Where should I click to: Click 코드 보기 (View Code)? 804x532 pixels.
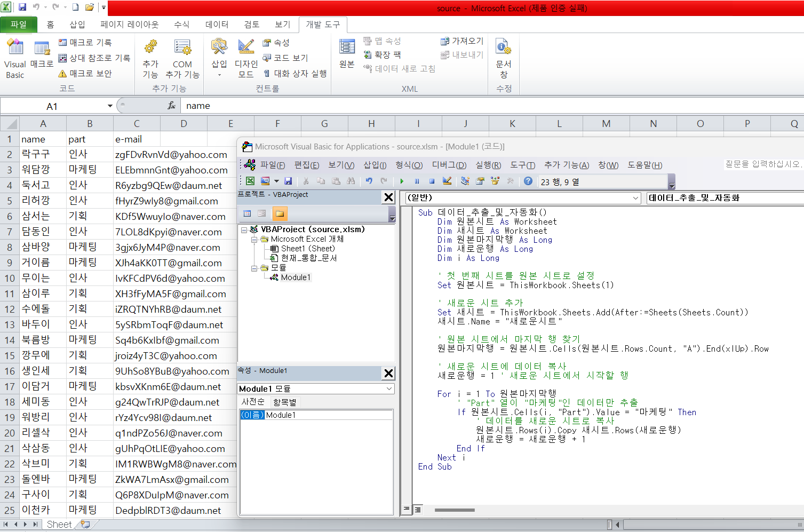(285, 58)
